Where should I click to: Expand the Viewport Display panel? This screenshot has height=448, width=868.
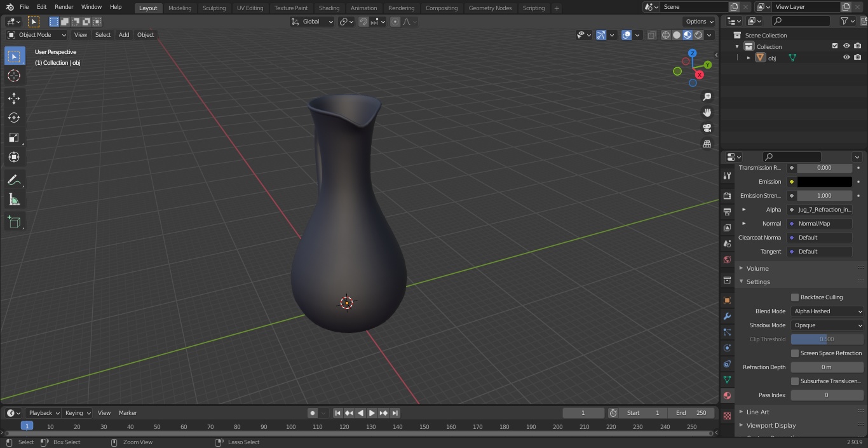771,425
